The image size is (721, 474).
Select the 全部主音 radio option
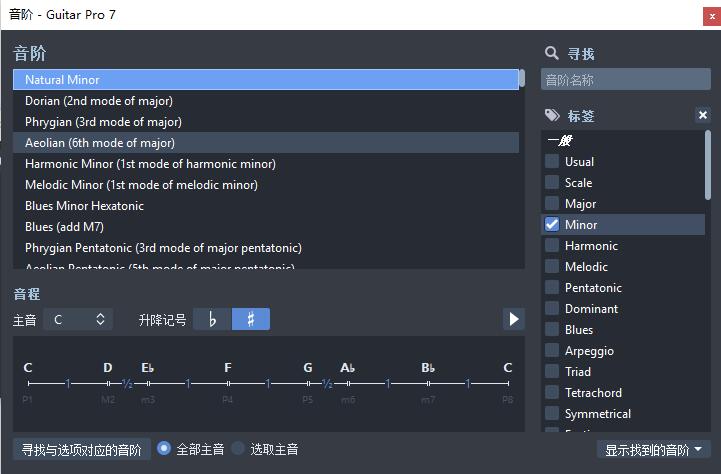click(x=165, y=449)
